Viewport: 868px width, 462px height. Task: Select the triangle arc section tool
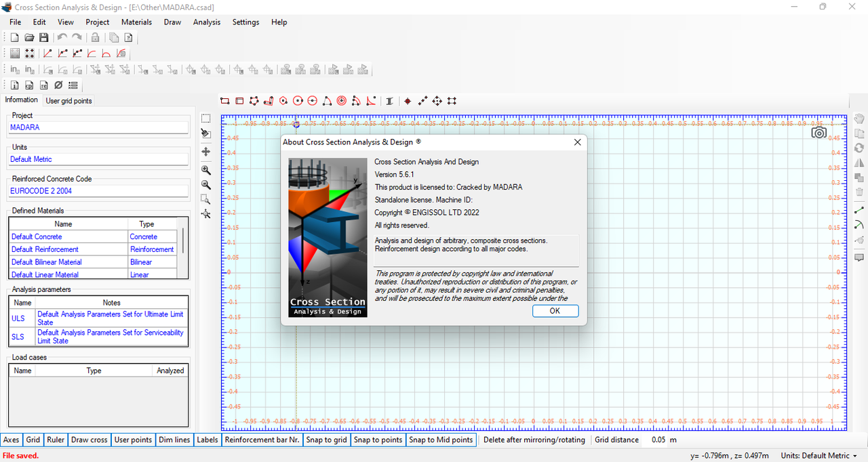pos(327,101)
